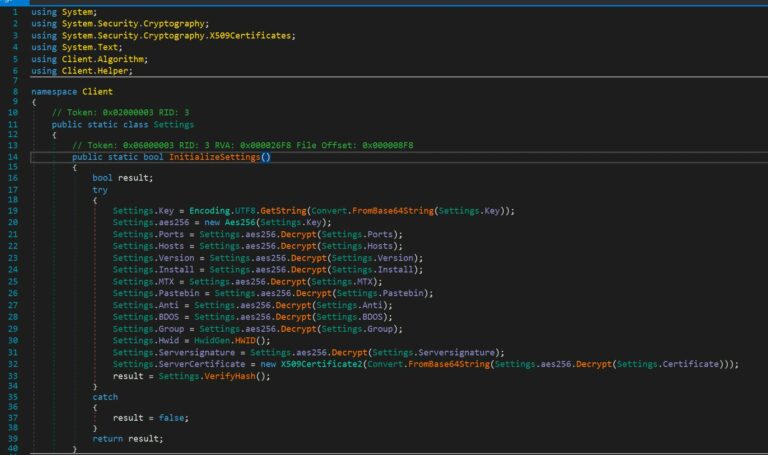The image size is (768, 455).
Task: Click the Settings.Ports assignment line
Action: pyautogui.click(x=258, y=235)
